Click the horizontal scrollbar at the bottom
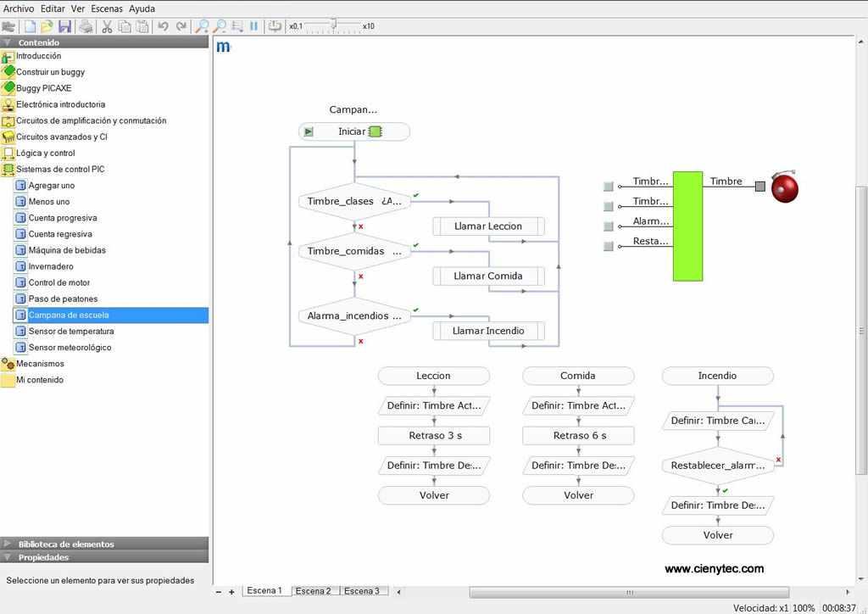This screenshot has width=868, height=614. [628, 592]
